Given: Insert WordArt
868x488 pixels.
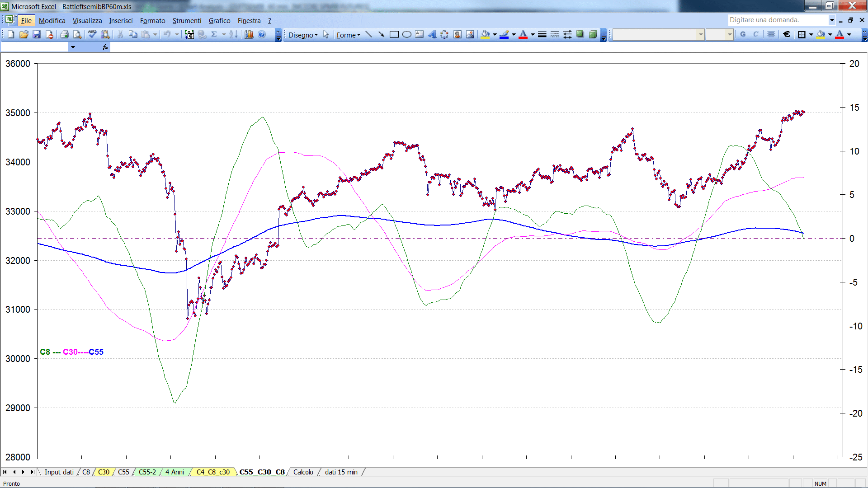Looking at the screenshot, I should 432,35.
